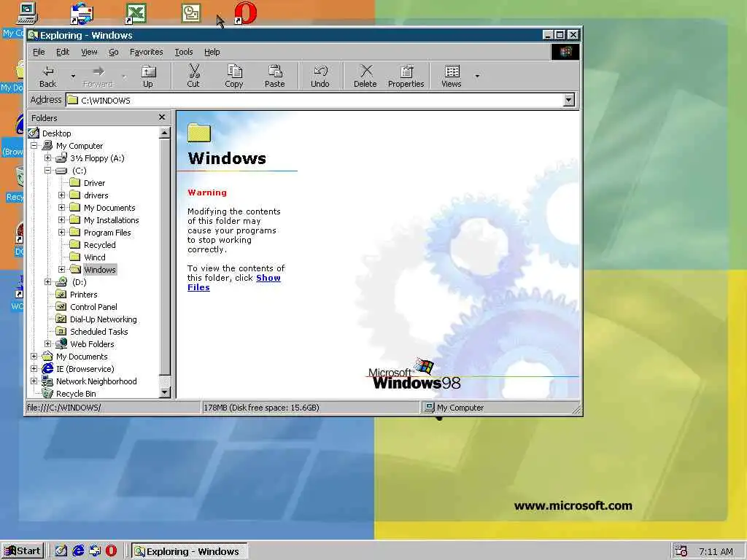Click the (D:) CD drive icon
747x560 pixels.
point(61,282)
